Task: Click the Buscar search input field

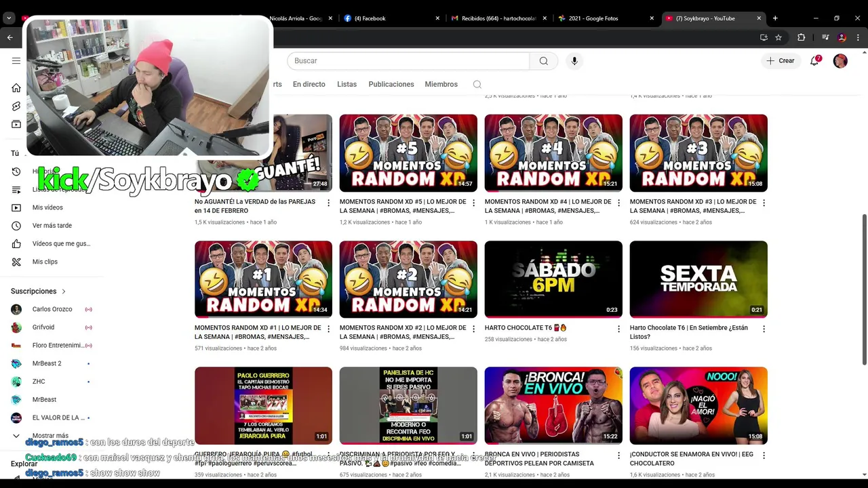Action: pos(408,61)
